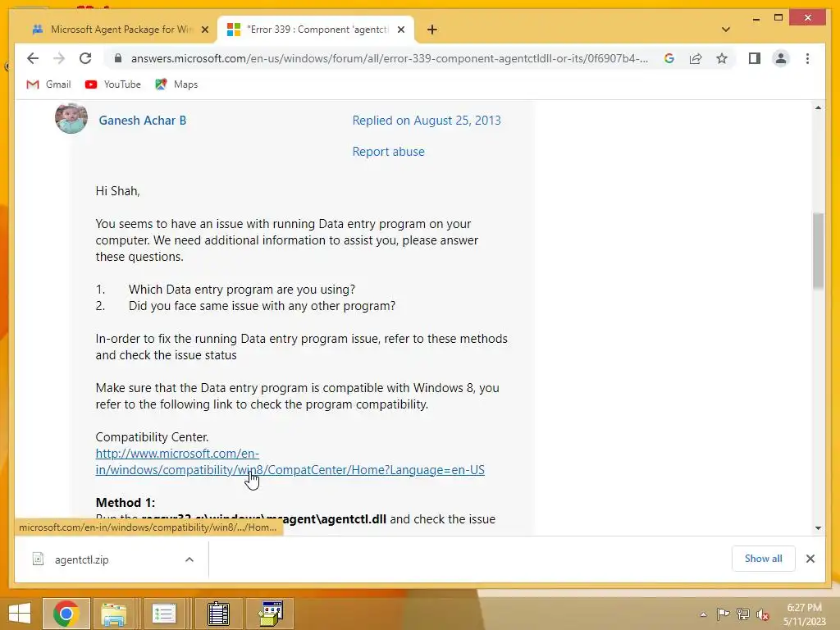Screen dimensions: 840x630
Task: Open a new tab with plus button
Action: [x=432, y=30]
